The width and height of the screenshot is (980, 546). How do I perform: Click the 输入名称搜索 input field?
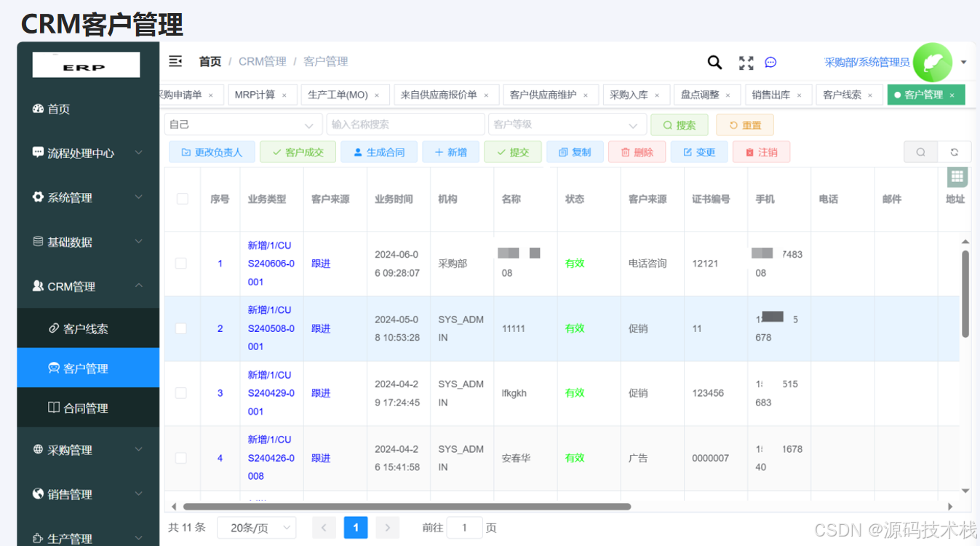405,124
